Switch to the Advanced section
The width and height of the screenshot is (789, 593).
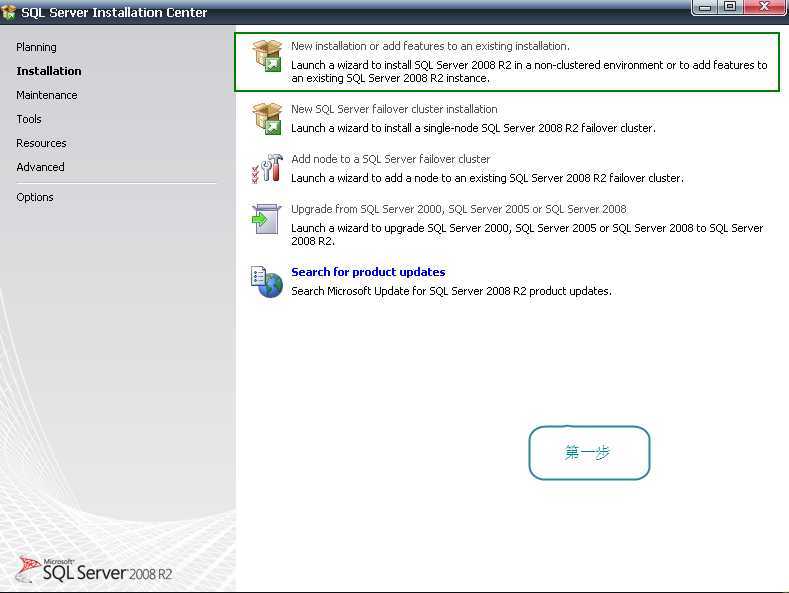point(40,167)
